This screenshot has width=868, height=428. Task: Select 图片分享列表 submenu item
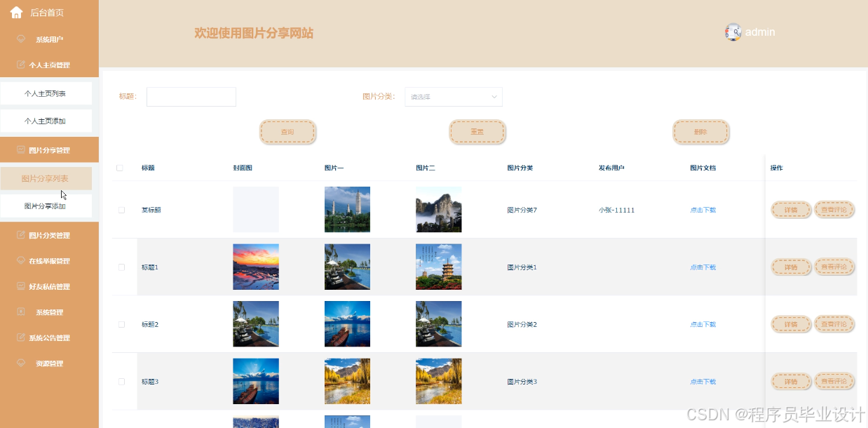pyautogui.click(x=46, y=178)
